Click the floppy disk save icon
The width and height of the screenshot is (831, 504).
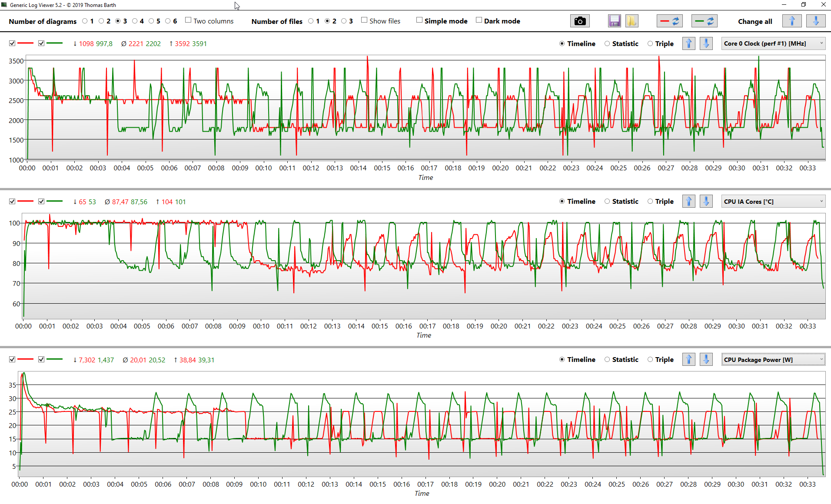point(614,21)
